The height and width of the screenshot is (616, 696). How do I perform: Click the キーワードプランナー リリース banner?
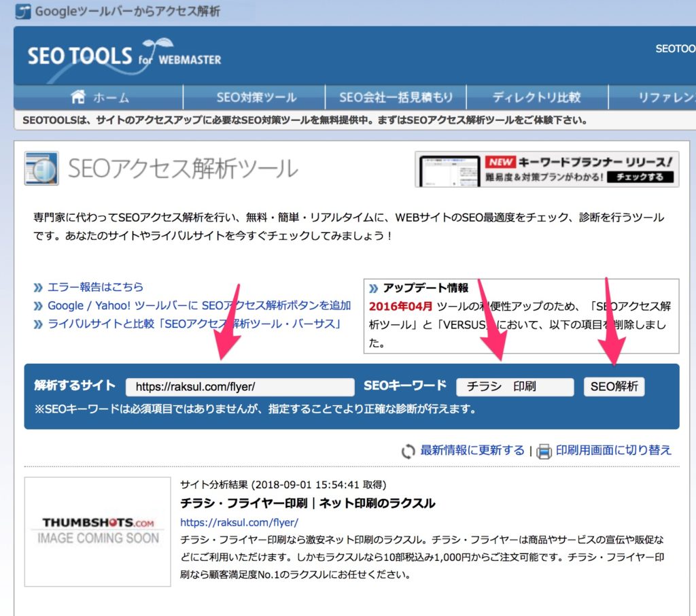tap(547, 169)
